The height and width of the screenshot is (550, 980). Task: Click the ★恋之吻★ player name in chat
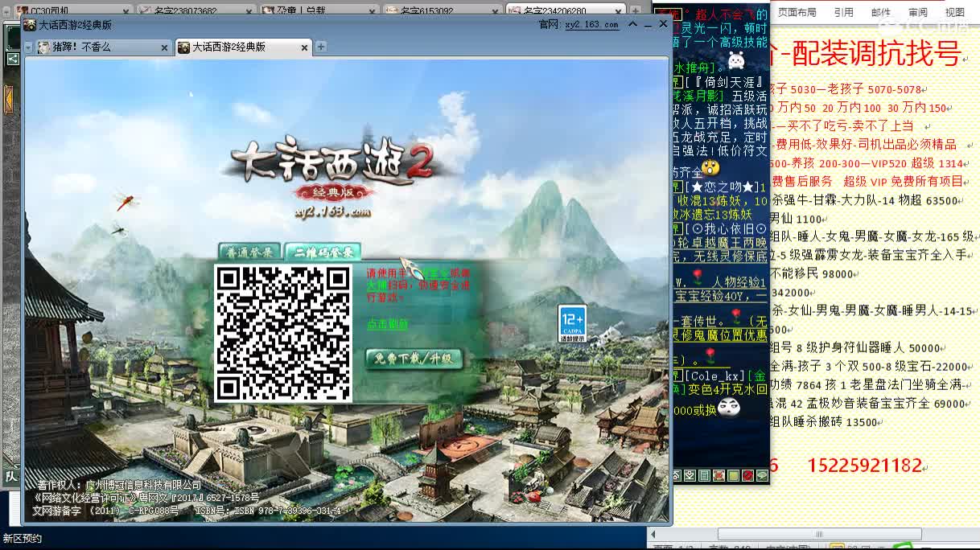point(723,187)
